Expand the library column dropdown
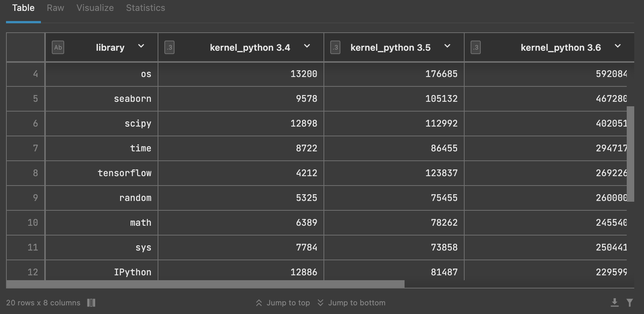644x314 pixels. tap(141, 46)
